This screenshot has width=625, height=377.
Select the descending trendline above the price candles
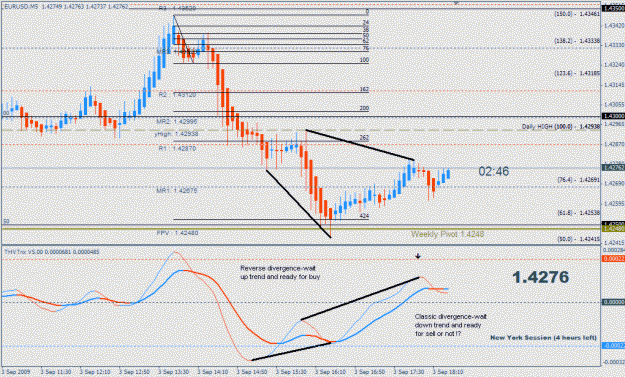pos(360,145)
